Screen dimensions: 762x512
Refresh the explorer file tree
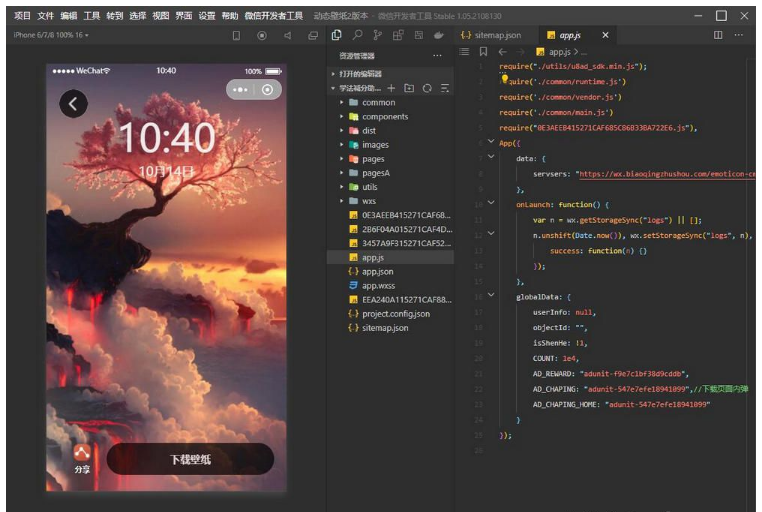pos(427,88)
